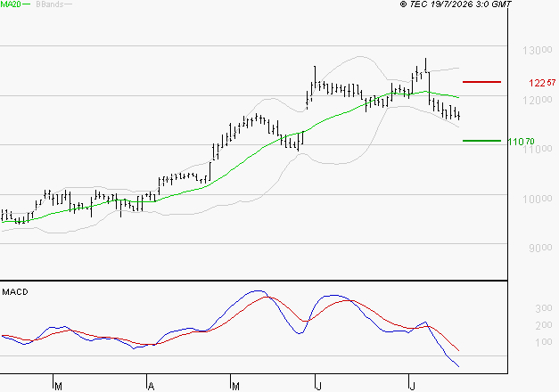Click the last J month marker

[413, 387]
